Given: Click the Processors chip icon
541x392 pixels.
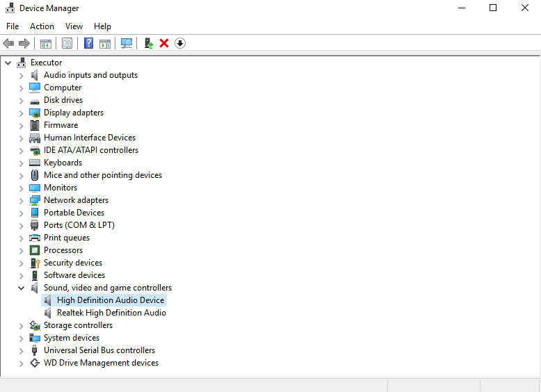Looking at the screenshot, I should click(x=35, y=250).
